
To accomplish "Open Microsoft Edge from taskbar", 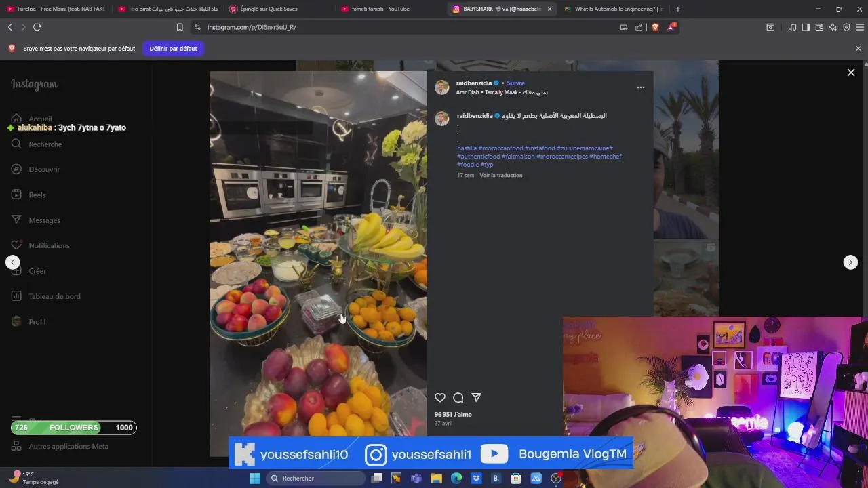I will (x=456, y=479).
